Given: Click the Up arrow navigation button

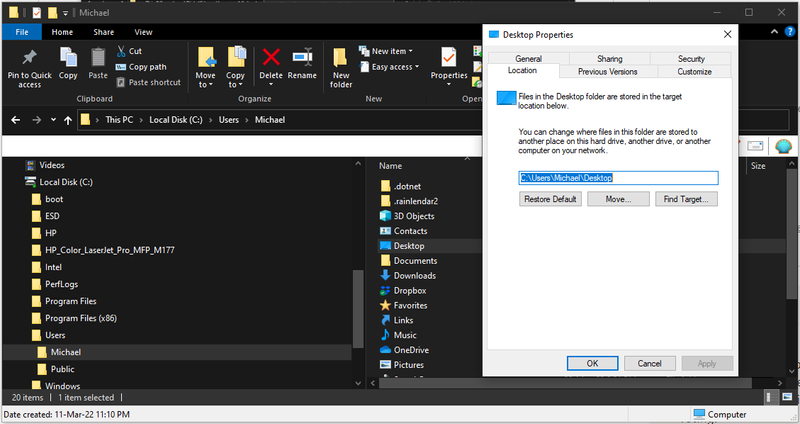Looking at the screenshot, I should coord(67,120).
